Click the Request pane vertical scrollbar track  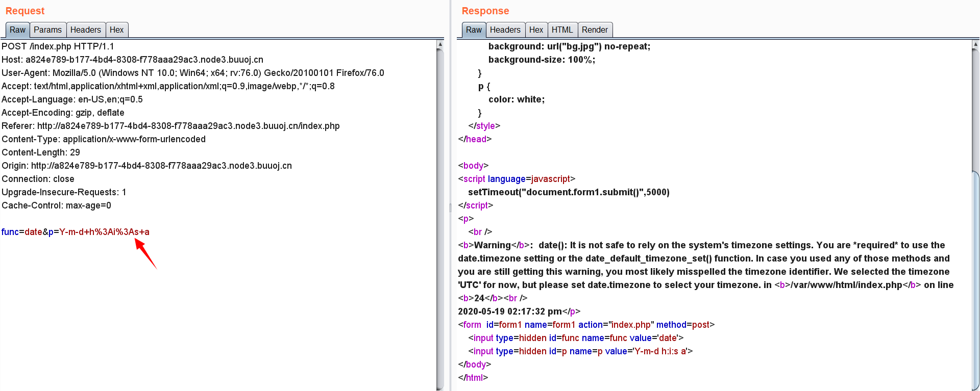(x=440, y=219)
